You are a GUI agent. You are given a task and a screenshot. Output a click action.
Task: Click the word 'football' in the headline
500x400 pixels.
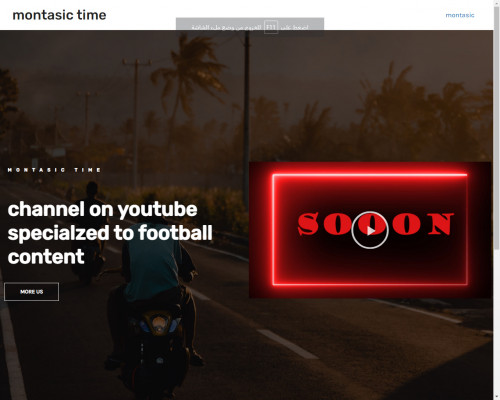coord(175,232)
